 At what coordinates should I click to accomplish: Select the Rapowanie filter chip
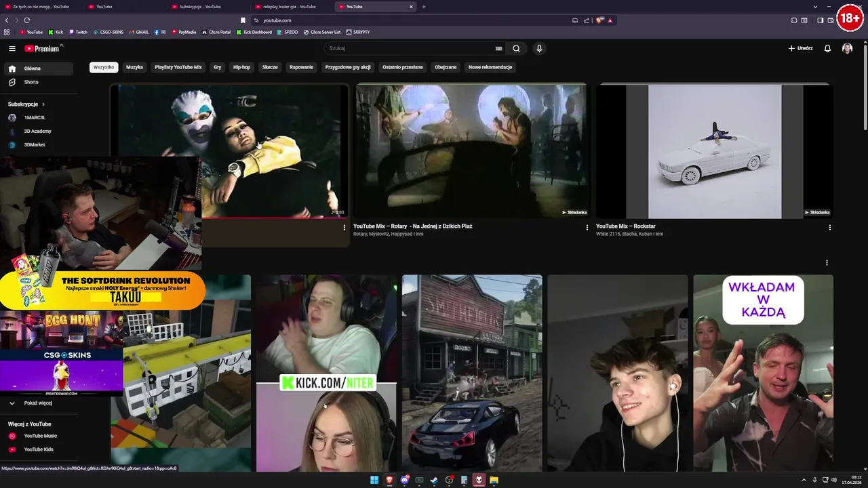[301, 67]
